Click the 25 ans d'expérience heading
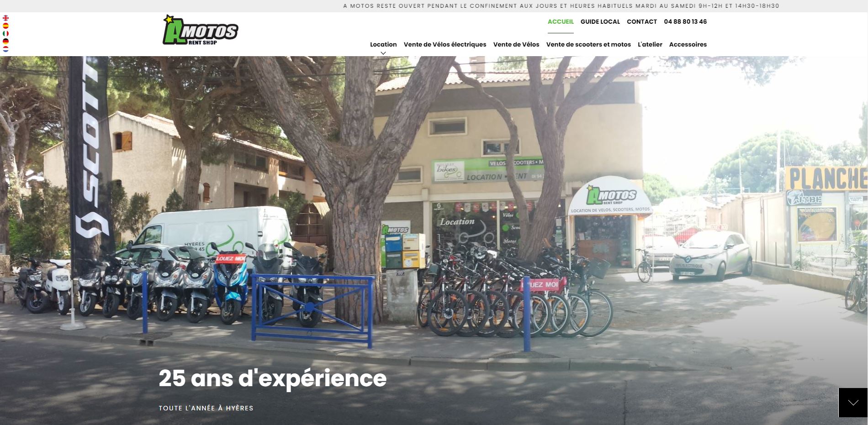868x425 pixels. (x=273, y=379)
